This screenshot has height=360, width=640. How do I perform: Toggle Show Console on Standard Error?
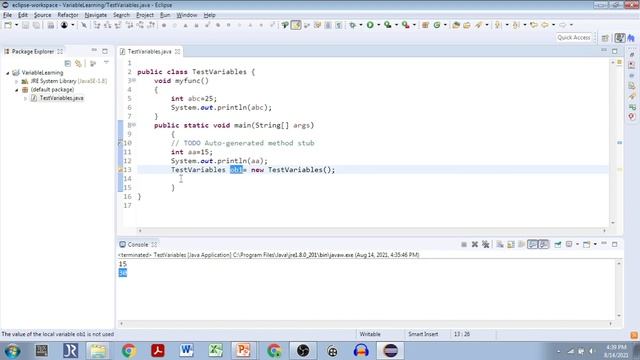coord(544,244)
